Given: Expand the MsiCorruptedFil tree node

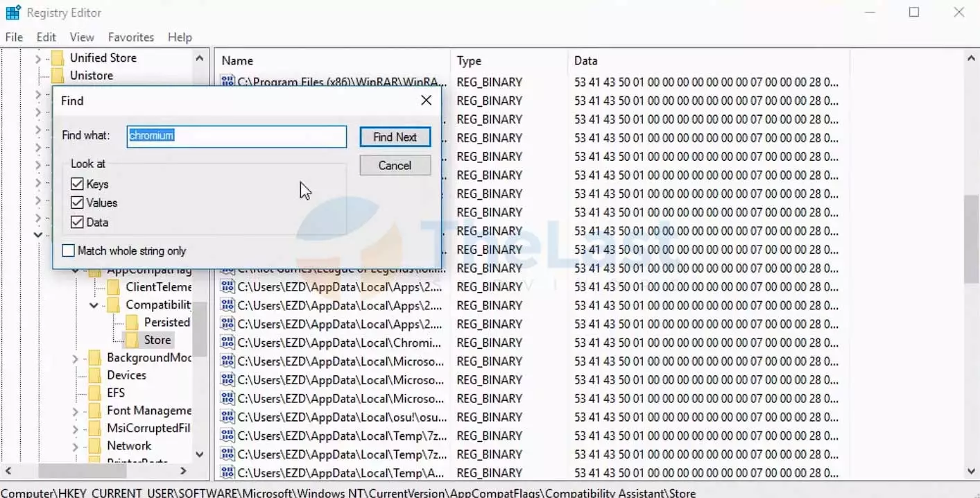Looking at the screenshot, I should [76, 429].
